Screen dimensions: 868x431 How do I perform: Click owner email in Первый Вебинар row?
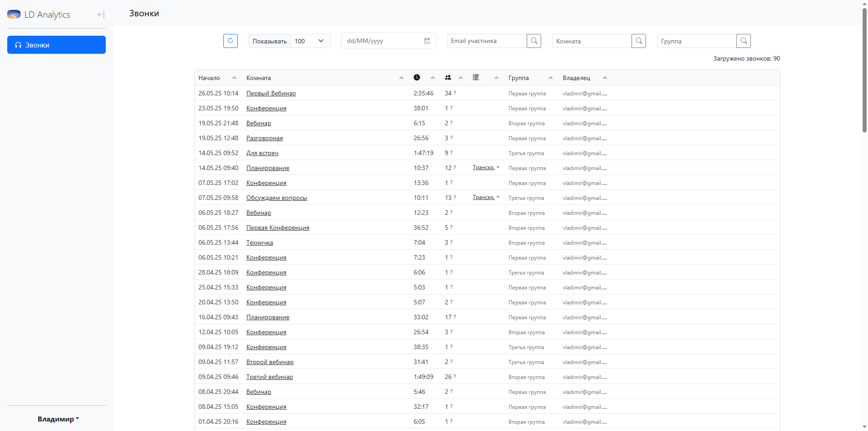tap(585, 94)
